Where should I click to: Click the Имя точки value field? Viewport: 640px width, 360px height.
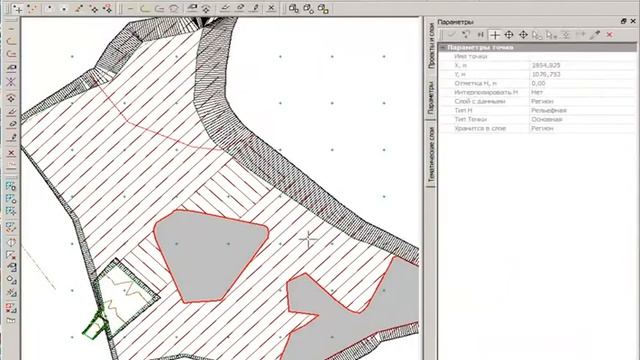tap(583, 56)
